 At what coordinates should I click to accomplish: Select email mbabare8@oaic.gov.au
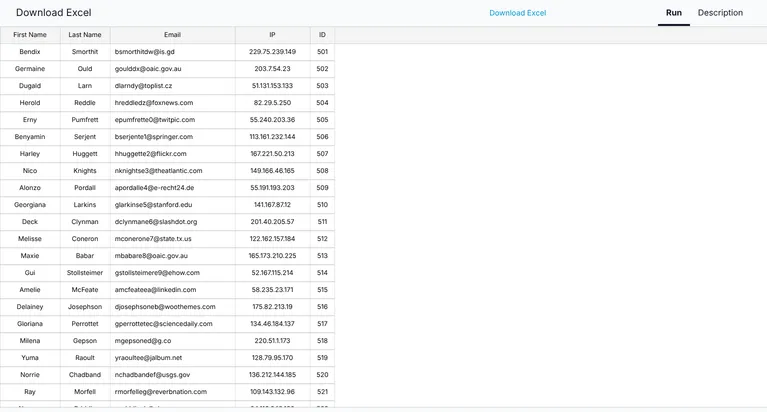coord(173,256)
